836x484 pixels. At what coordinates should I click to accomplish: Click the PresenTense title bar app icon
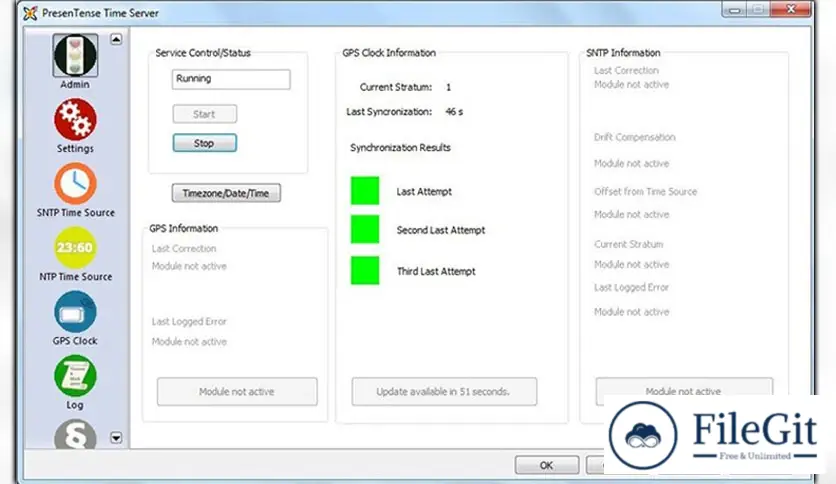(30, 13)
